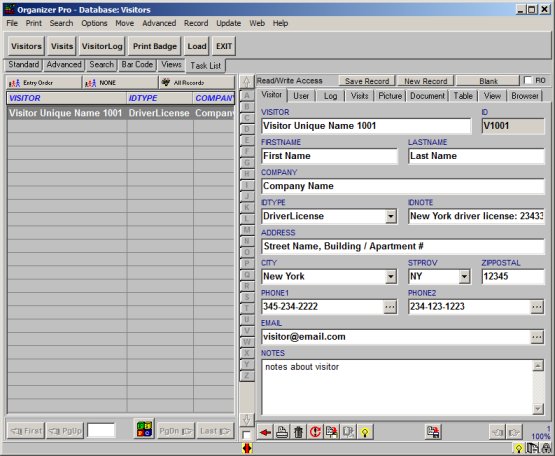Screen dimensions: 555x456
Task: Click the ZIPPOSTAL field showing 12345
Action: [513, 277]
